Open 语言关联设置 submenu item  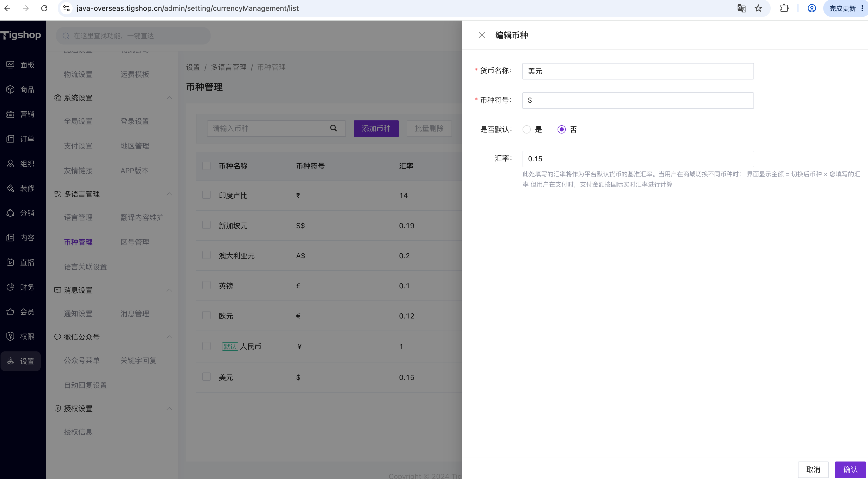(x=85, y=267)
